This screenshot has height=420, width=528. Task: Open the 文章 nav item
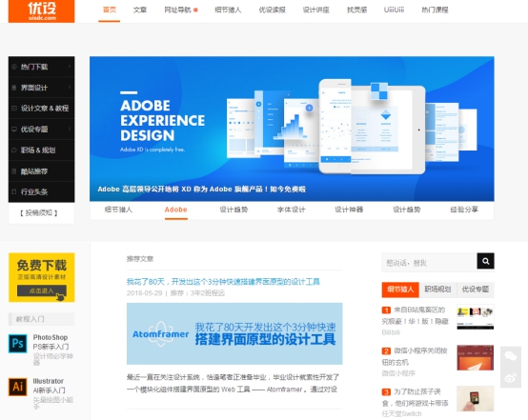[x=140, y=10]
